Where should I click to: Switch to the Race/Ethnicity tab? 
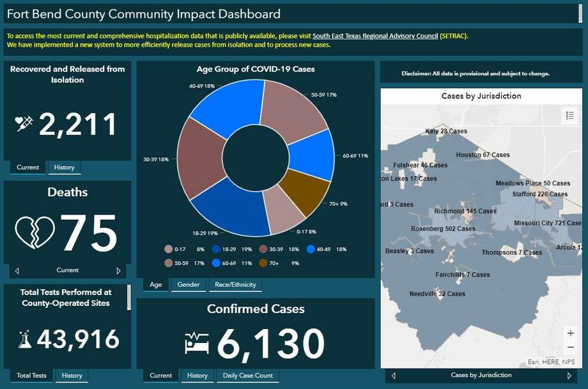pos(235,285)
